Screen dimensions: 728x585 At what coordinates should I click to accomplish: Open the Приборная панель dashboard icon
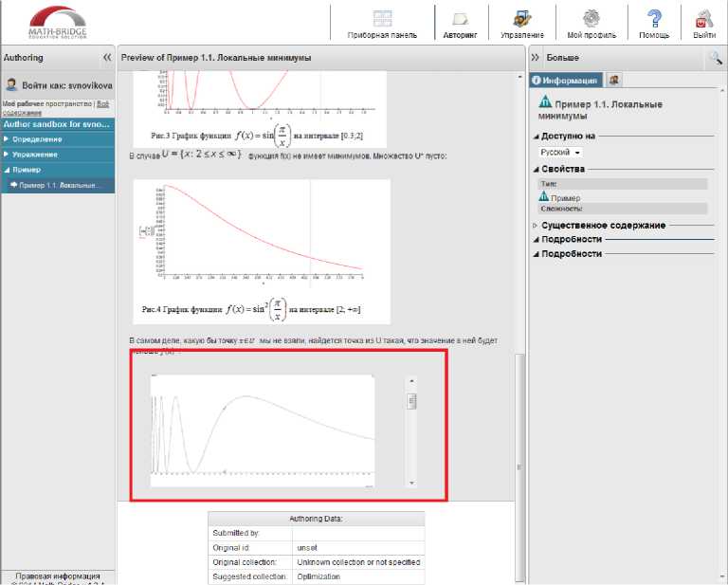(x=382, y=19)
